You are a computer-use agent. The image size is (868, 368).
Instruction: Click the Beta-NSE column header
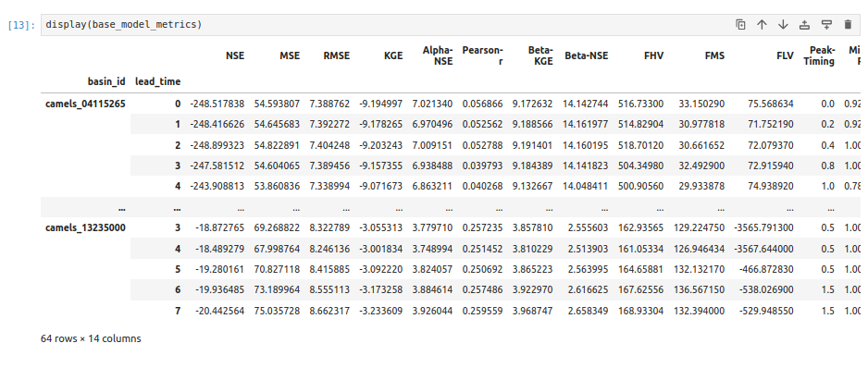tap(587, 55)
